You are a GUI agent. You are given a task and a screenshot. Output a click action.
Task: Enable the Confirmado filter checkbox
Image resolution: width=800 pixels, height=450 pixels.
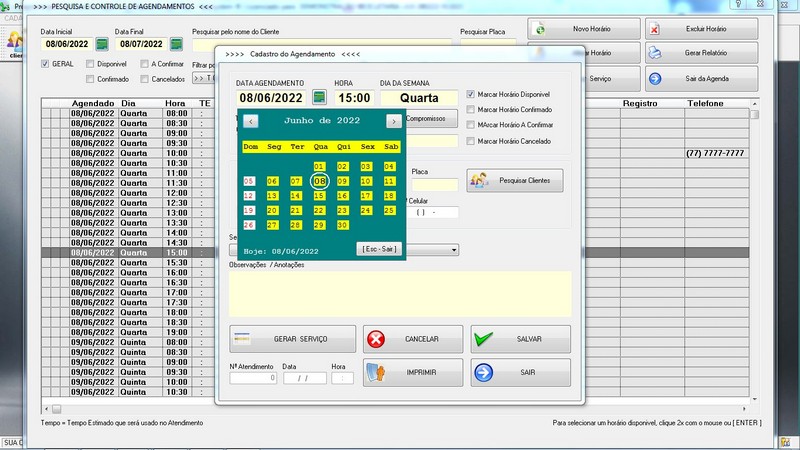[90, 79]
